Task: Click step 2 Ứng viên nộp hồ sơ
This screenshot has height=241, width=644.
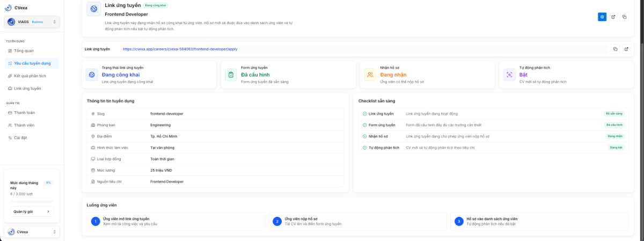Action: coord(358,221)
